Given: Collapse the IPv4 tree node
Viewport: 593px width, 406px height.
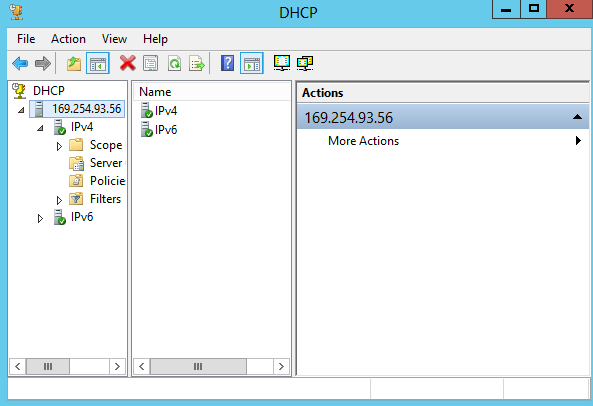Looking at the screenshot, I should [x=40, y=128].
